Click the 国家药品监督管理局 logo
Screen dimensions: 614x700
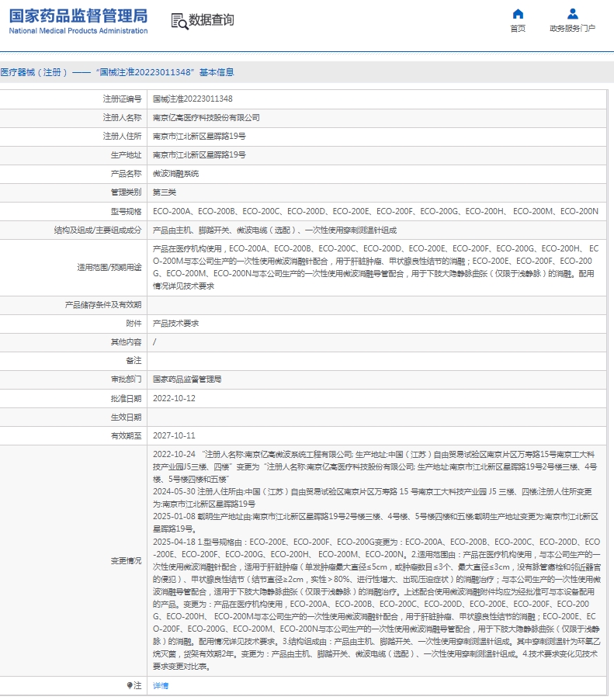(78, 21)
